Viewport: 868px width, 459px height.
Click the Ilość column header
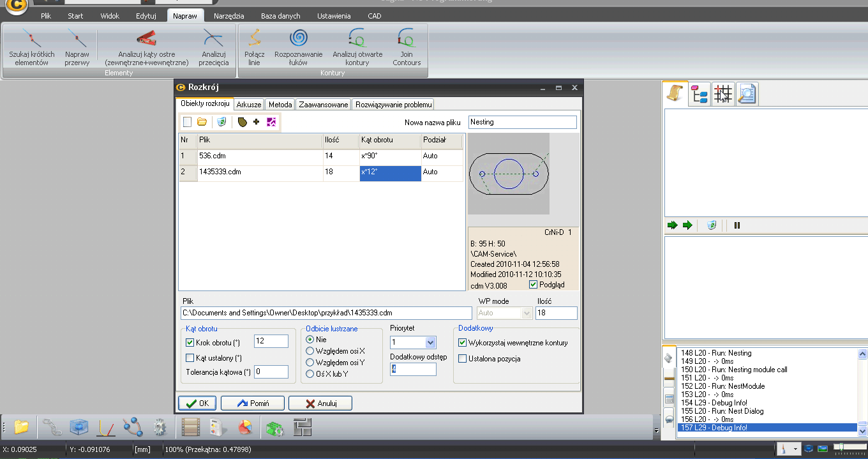coord(341,140)
